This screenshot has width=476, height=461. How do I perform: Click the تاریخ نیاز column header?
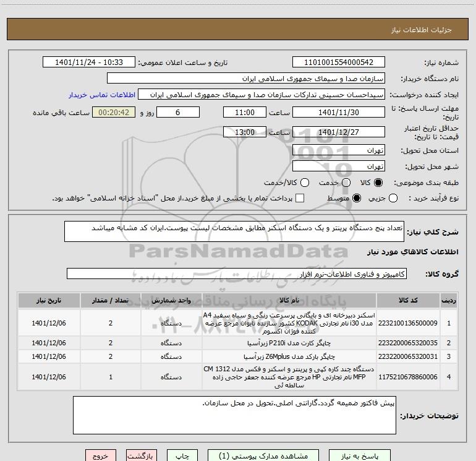click(49, 300)
